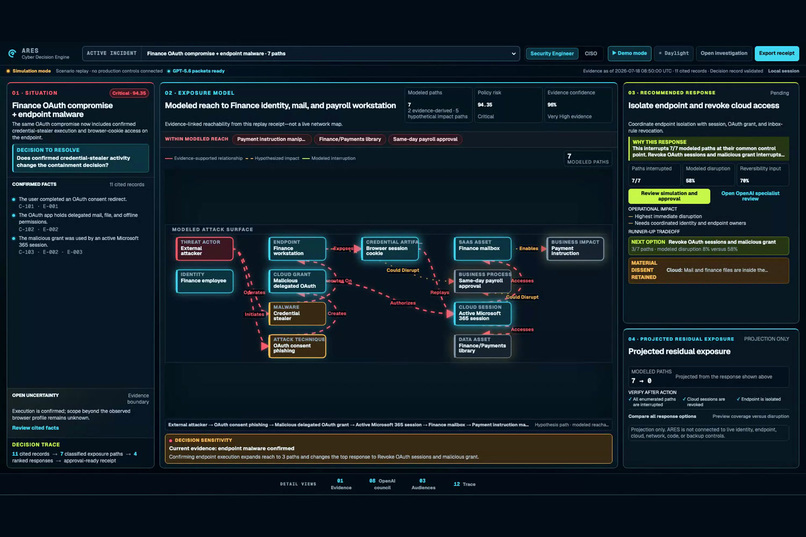Click Export receipt button

(777, 53)
